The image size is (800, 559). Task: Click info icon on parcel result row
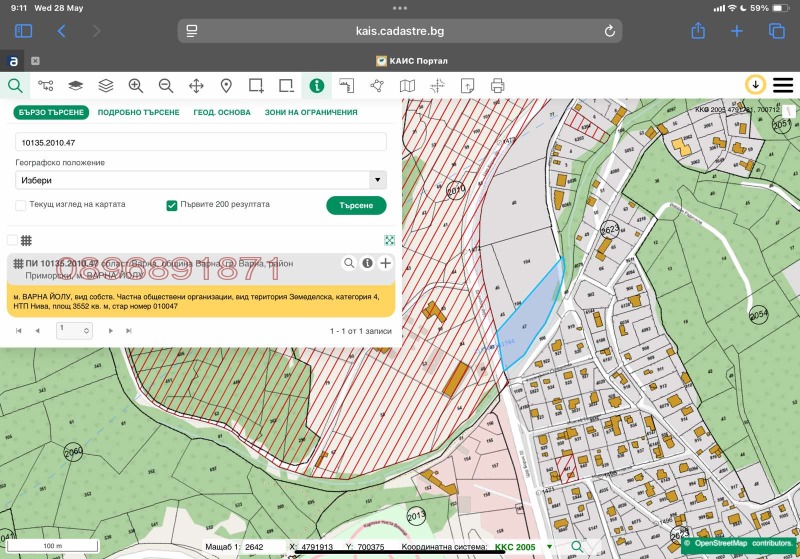[x=367, y=263]
